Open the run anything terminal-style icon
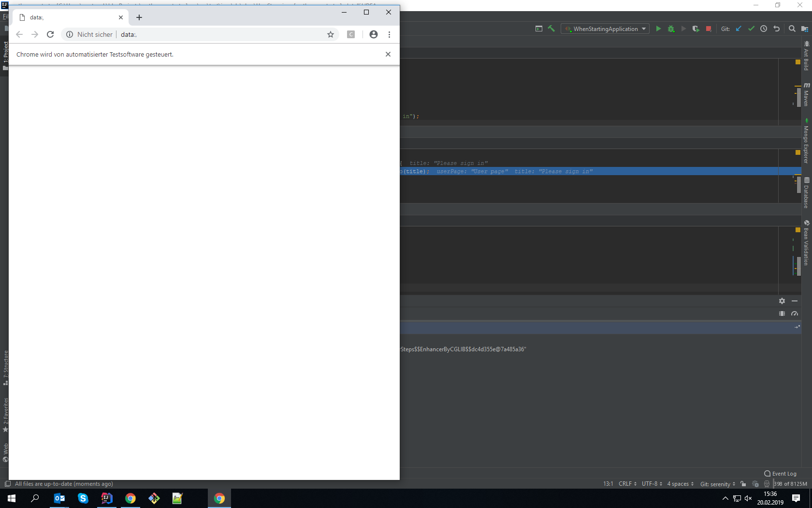The image size is (812, 508). (538, 29)
